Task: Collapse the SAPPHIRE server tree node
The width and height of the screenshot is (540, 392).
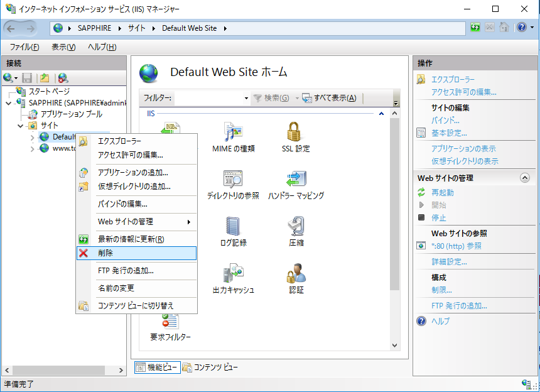Action: coord(9,103)
